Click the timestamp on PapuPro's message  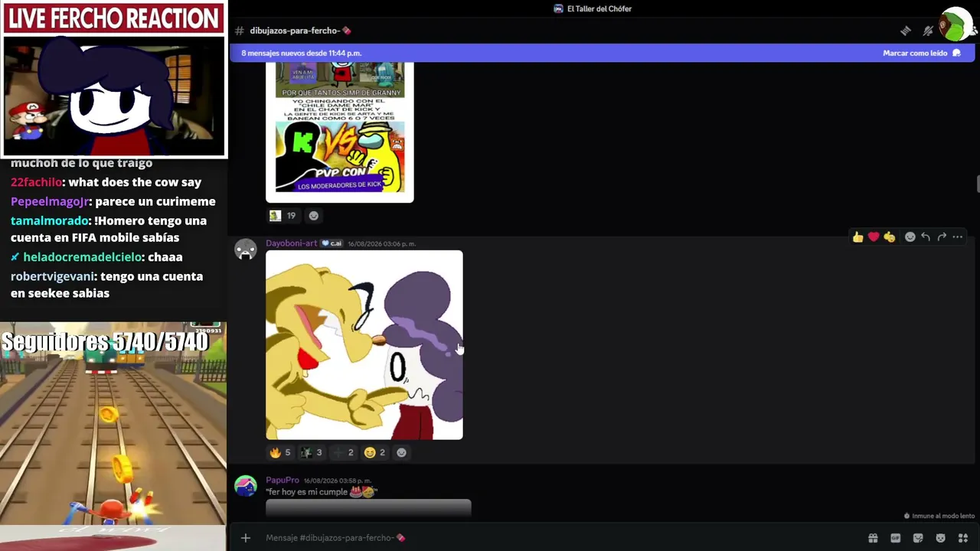point(338,481)
